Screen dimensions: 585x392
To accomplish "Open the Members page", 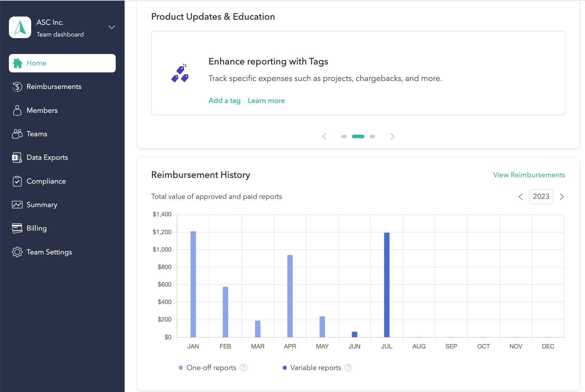I will [x=42, y=110].
